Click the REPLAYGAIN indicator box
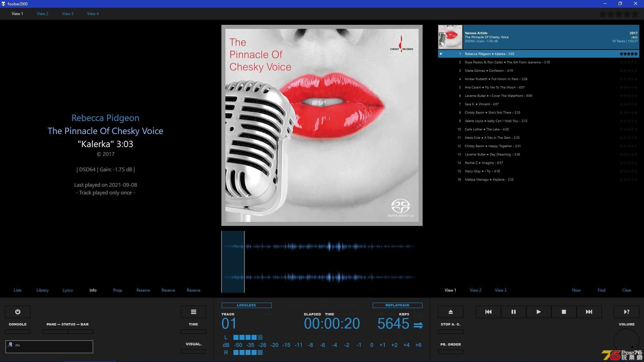Screen dimensions: 644x362 [397, 305]
